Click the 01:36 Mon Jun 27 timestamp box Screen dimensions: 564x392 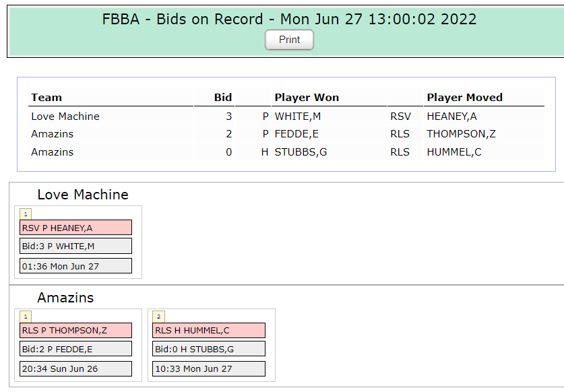pyautogui.click(x=75, y=266)
